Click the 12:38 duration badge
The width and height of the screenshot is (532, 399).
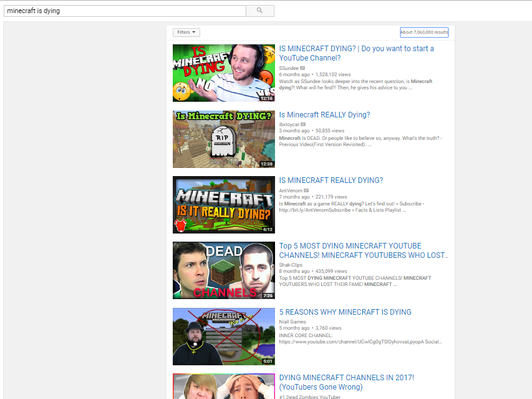pyautogui.click(x=267, y=164)
